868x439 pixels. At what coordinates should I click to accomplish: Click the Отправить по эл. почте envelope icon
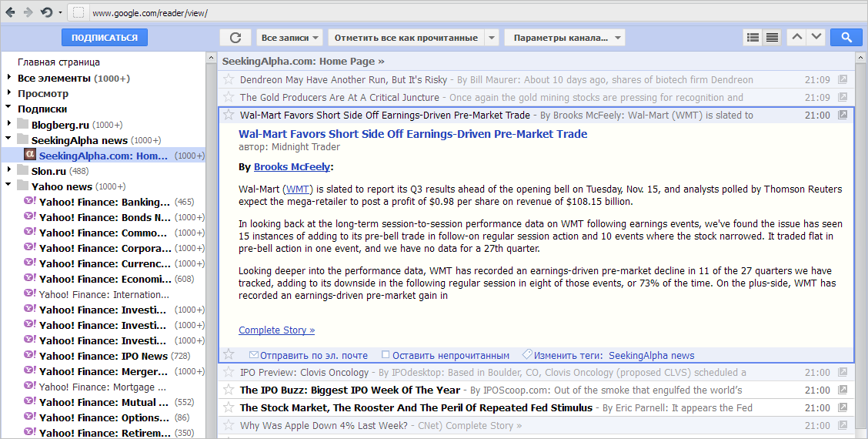253,355
